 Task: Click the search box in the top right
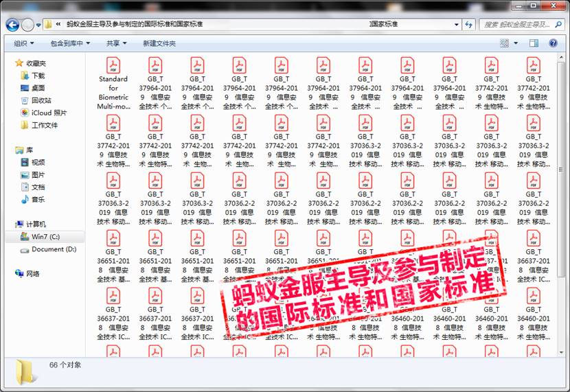(518, 25)
